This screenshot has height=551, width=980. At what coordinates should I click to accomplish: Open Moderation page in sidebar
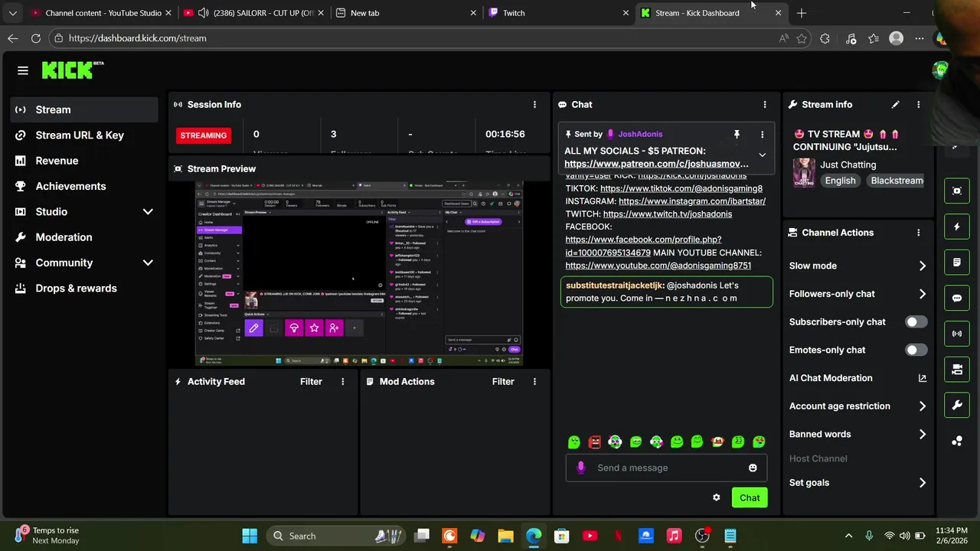pyautogui.click(x=84, y=237)
